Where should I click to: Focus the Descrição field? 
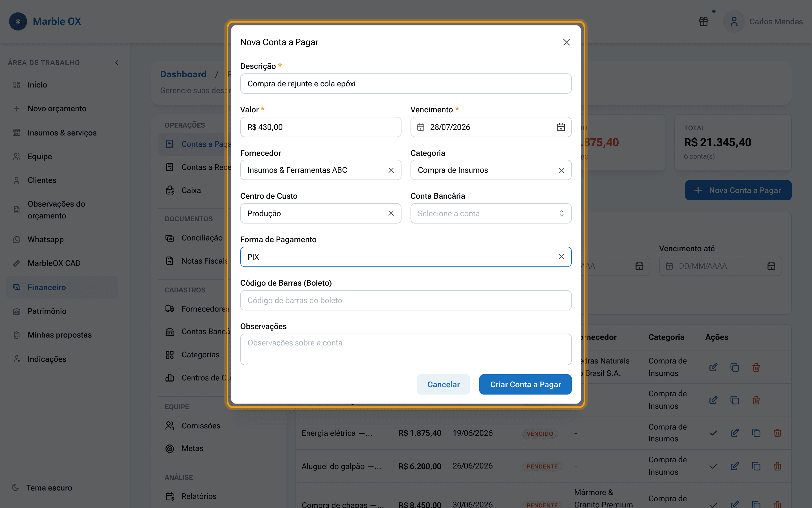[406, 84]
